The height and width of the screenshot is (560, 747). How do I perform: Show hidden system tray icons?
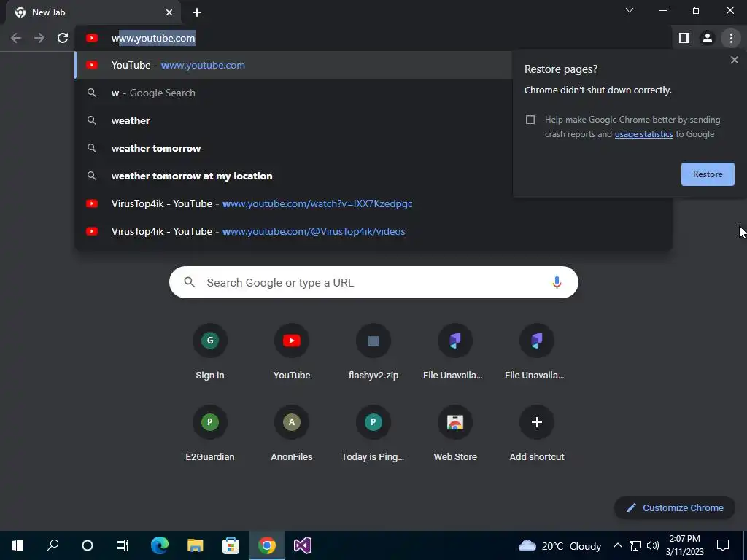click(x=617, y=545)
